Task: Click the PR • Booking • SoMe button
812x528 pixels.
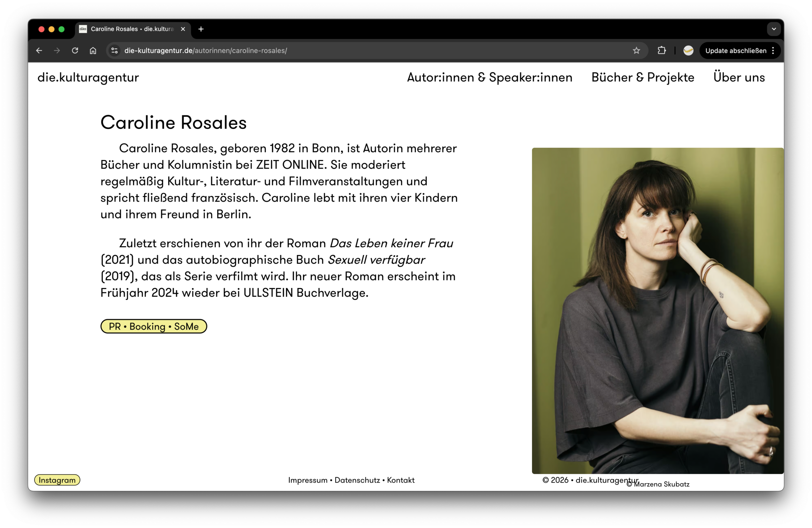Action: (154, 326)
